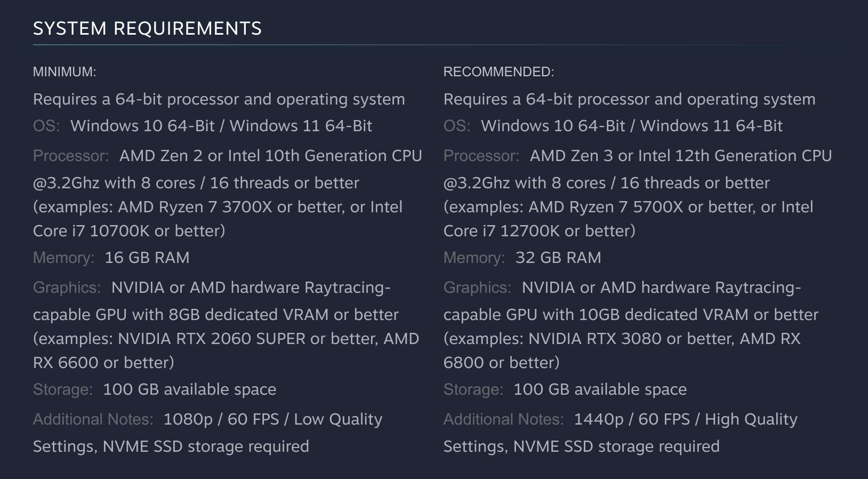
Task: Click the minimum Additional Notes label
Action: click(93, 419)
